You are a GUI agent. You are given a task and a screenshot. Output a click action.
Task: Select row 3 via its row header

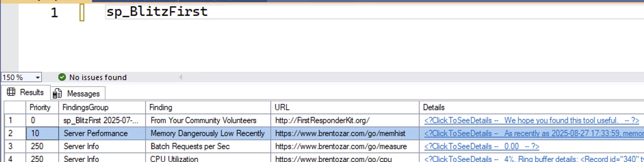11,146
